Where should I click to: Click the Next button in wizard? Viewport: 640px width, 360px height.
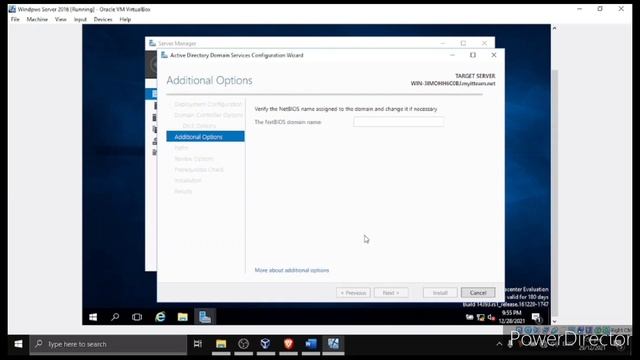tap(391, 293)
